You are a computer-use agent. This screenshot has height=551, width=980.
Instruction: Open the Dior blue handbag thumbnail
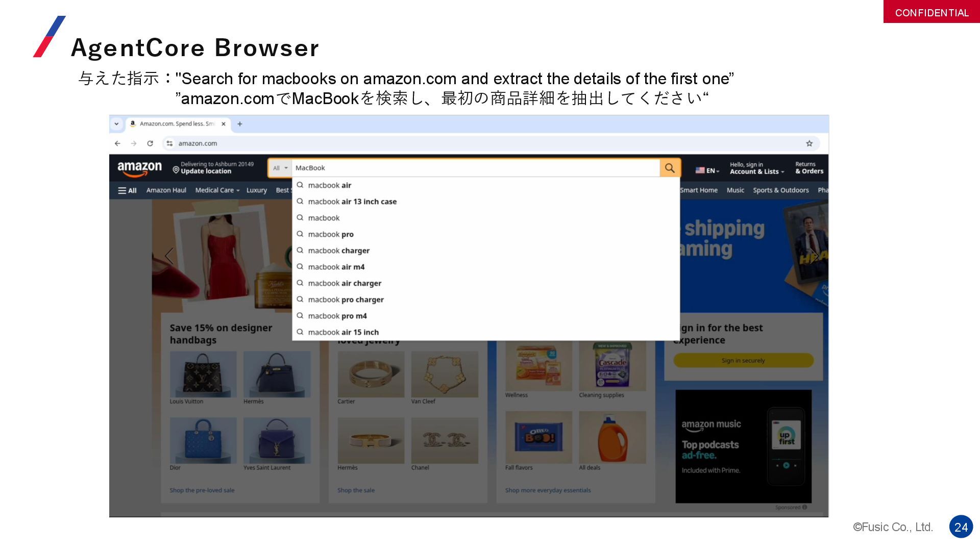click(203, 441)
